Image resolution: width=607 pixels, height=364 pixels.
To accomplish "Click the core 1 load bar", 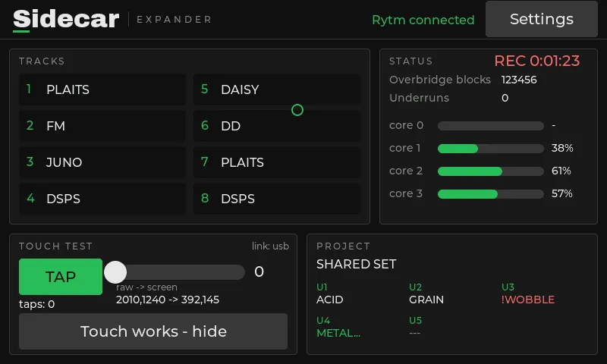I will click(491, 149).
